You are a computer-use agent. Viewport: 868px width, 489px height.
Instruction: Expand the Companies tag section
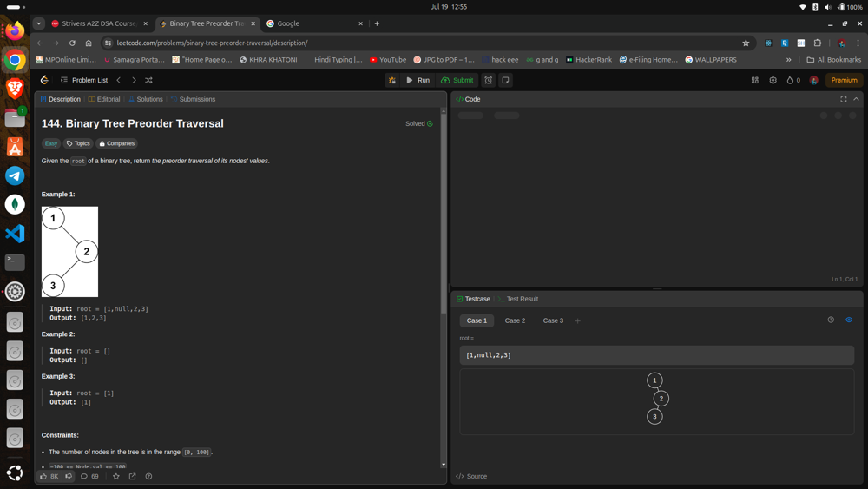click(x=116, y=143)
